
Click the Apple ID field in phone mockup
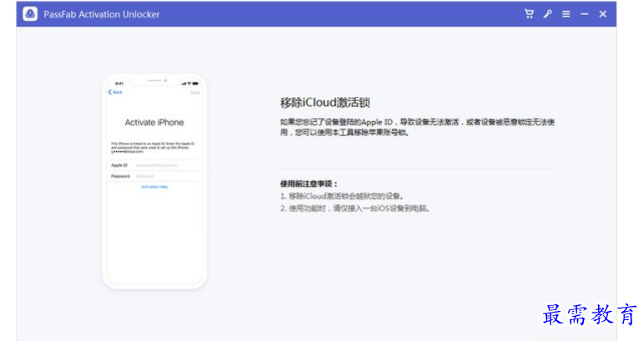pos(155,165)
